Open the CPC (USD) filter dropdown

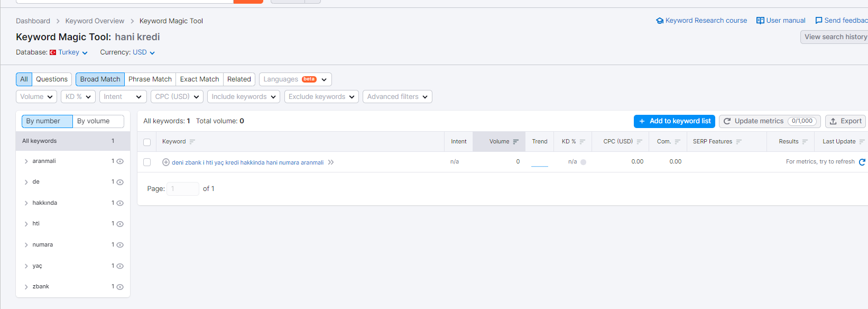click(177, 97)
